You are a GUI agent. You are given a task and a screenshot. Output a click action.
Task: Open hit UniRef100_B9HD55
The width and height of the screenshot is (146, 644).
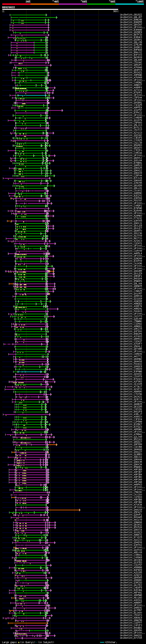131,22
